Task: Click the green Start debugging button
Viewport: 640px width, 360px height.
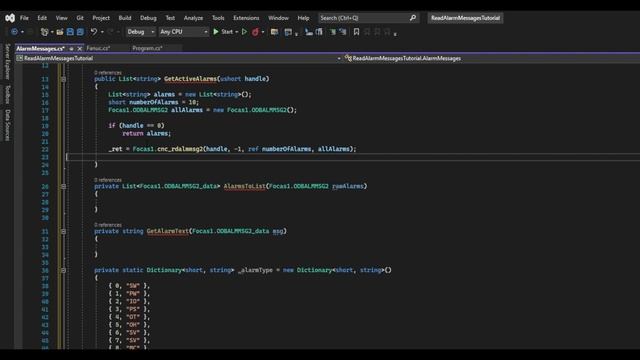Action: click(x=223, y=32)
